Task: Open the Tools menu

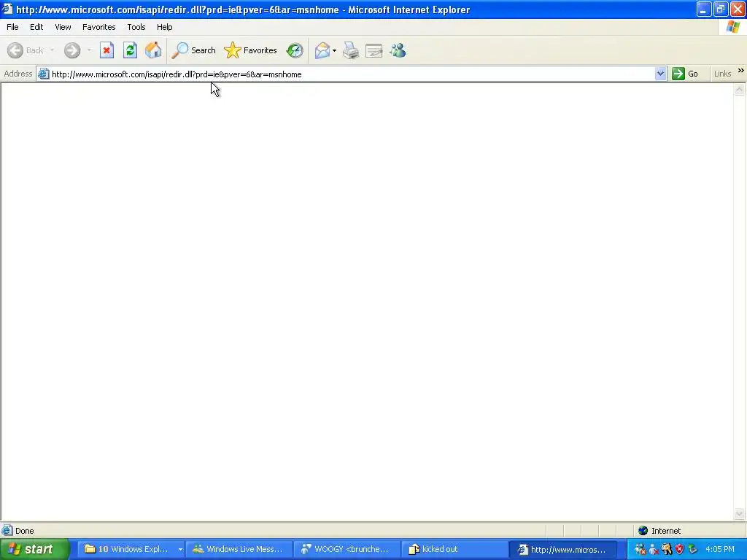Action: click(136, 27)
